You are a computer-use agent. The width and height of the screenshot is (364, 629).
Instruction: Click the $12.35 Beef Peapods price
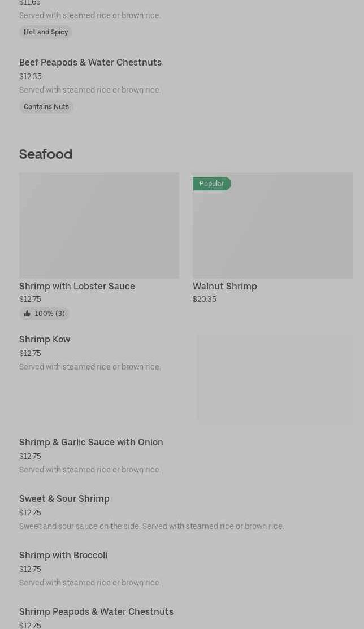tap(31, 76)
